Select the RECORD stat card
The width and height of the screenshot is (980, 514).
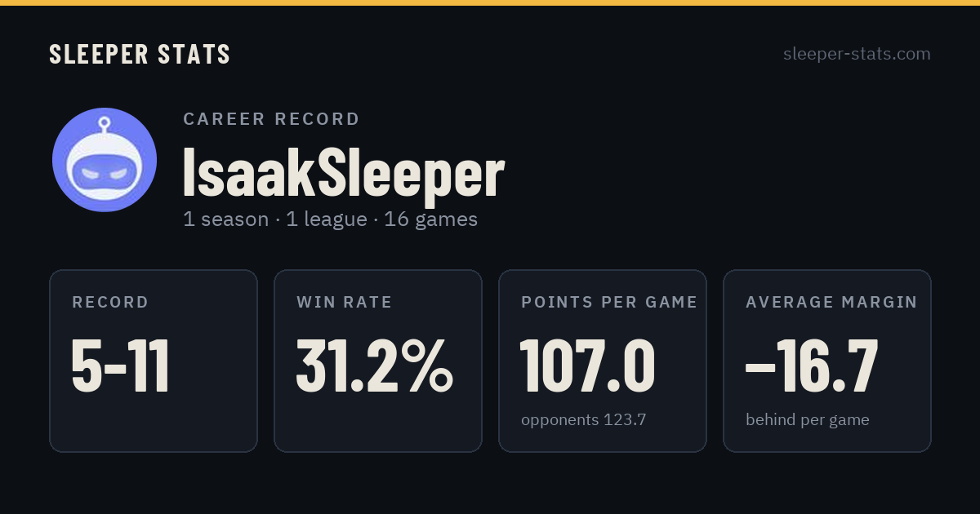[154, 361]
